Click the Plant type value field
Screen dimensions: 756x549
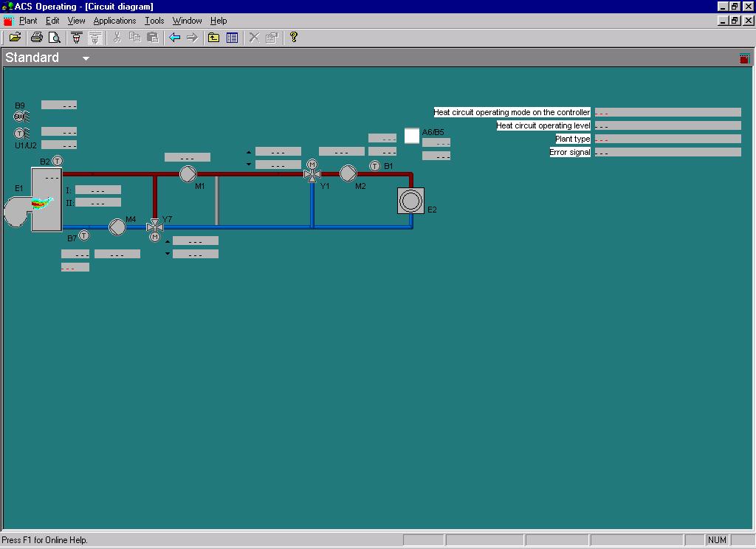pos(667,139)
